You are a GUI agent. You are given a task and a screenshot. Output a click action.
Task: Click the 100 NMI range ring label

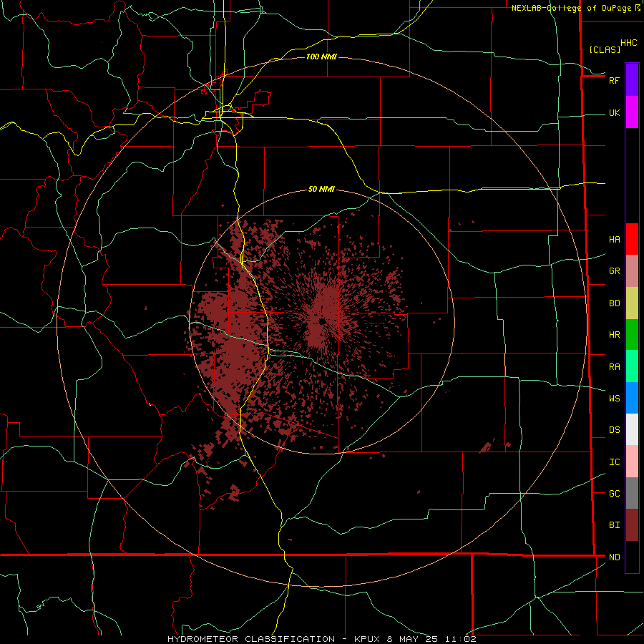tap(321, 57)
